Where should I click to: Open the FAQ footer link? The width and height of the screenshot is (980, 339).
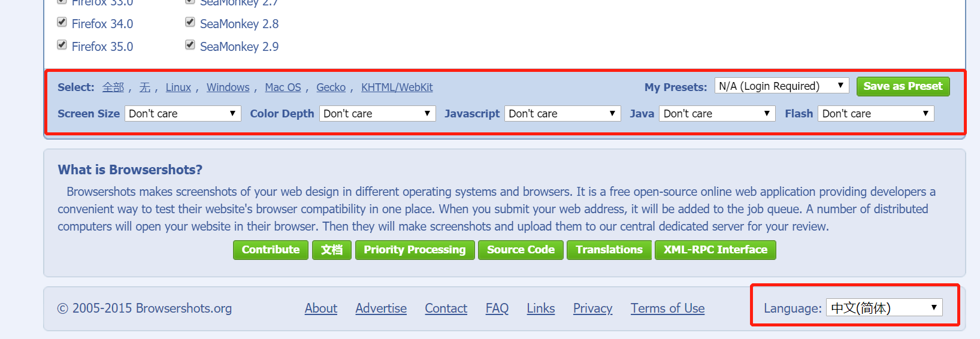click(x=497, y=308)
